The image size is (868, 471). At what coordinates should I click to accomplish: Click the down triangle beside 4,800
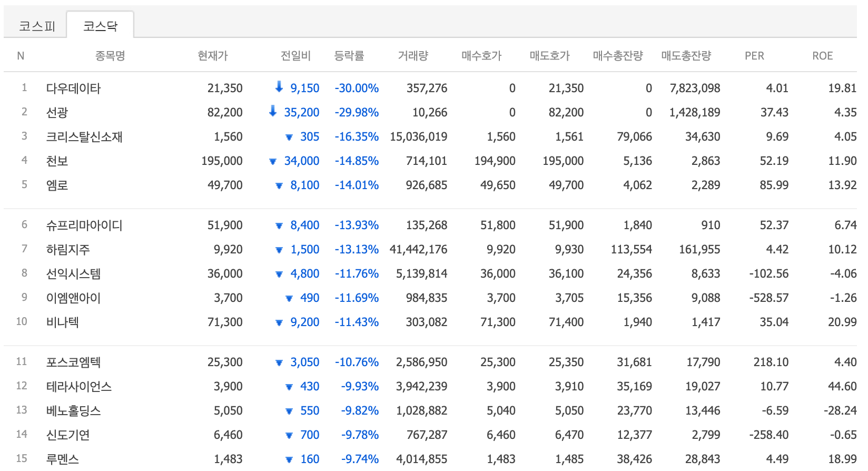[x=279, y=274]
